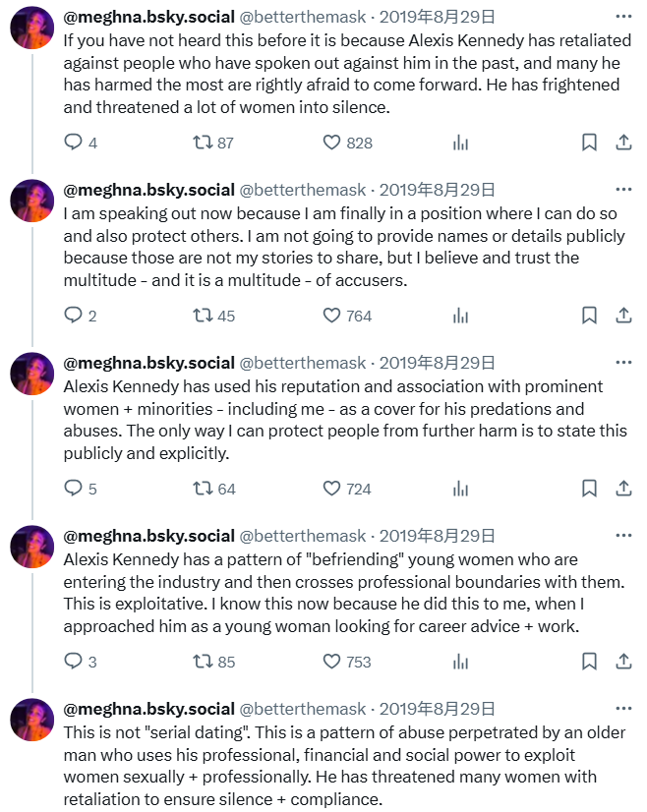The width and height of the screenshot is (647, 812).
Task: Open more options on the first tweet
Action: 623,17
